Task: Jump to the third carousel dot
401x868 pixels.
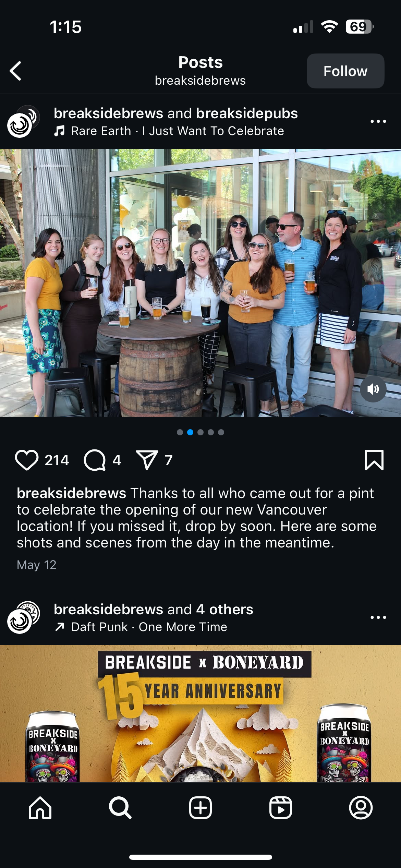Action: point(200,432)
